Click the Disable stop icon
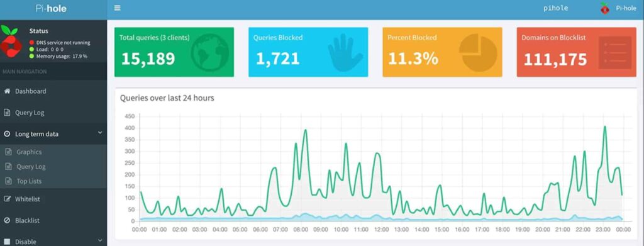 [x=7, y=242]
